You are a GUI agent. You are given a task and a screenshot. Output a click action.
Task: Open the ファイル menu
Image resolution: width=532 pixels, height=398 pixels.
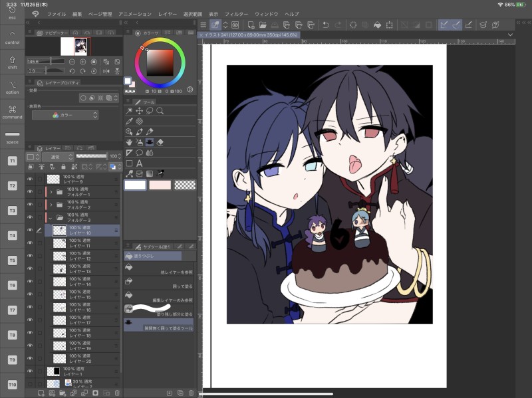click(x=57, y=14)
